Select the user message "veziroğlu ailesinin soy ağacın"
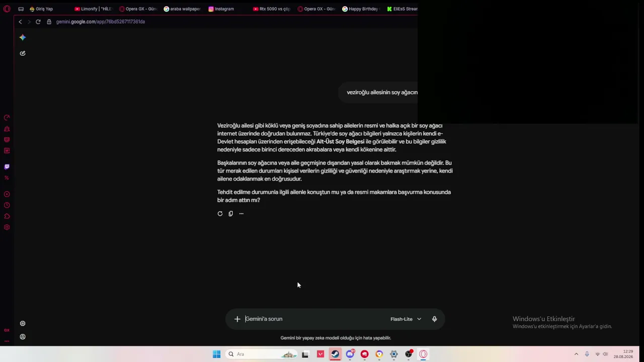 [x=382, y=93]
